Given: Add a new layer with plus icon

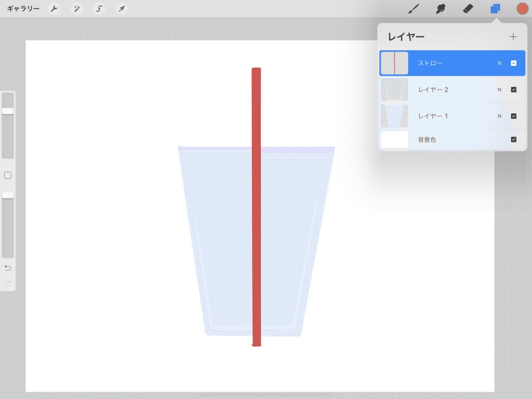Looking at the screenshot, I should (513, 37).
